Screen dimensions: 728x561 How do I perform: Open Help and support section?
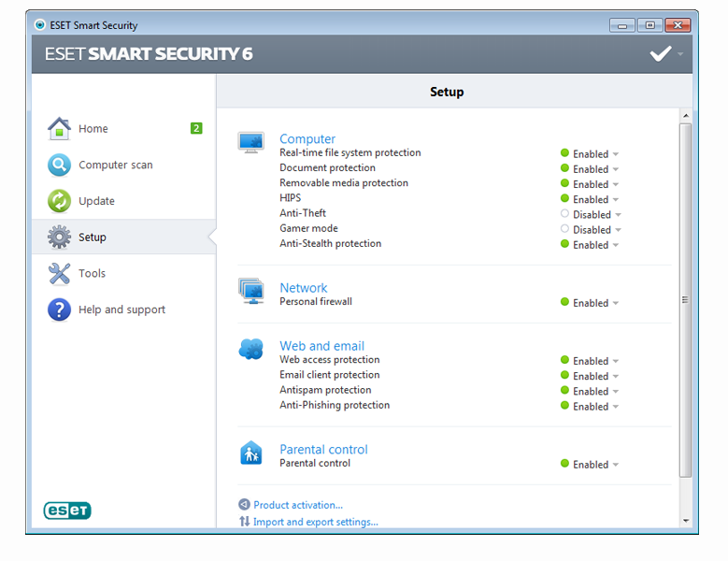(124, 309)
